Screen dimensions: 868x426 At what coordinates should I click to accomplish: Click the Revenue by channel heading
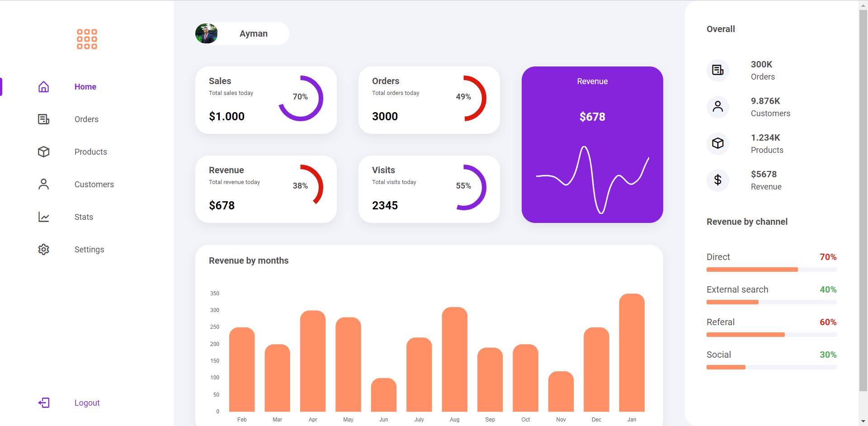[x=747, y=222]
